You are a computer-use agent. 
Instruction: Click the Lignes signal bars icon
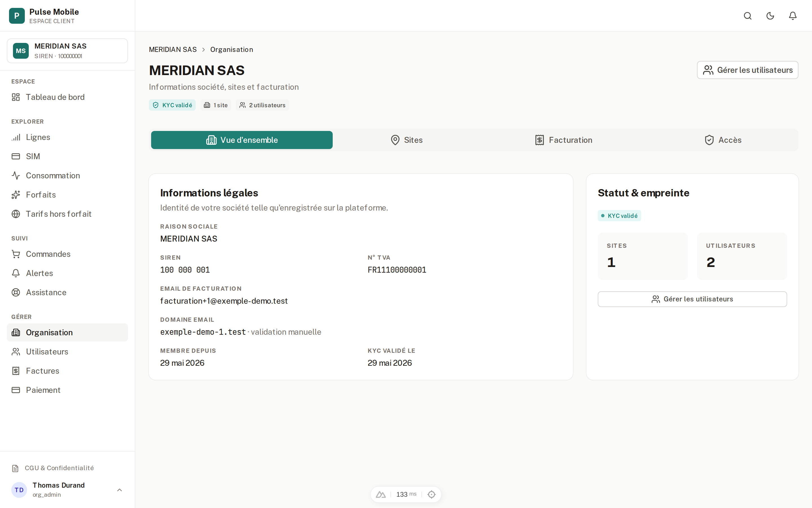[x=16, y=137]
